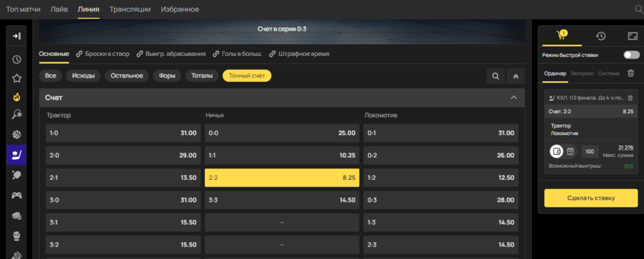Pick score 3:1 at 15.50
Viewport: 644px width, 259px height.
coord(123,222)
